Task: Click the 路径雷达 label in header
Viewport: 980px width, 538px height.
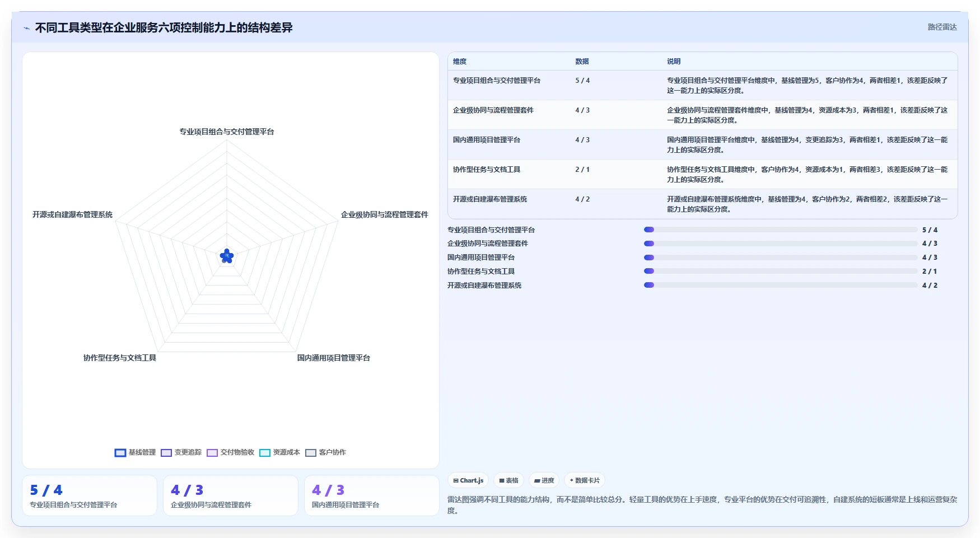Action: tap(942, 27)
